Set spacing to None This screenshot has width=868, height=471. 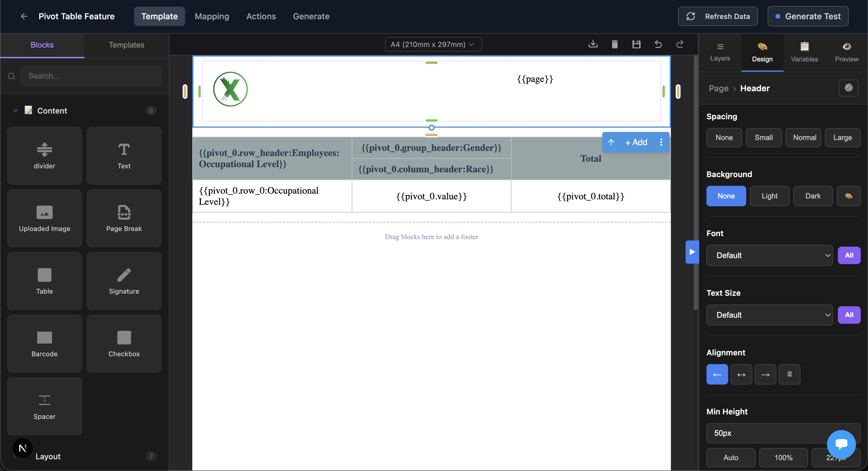(724, 137)
